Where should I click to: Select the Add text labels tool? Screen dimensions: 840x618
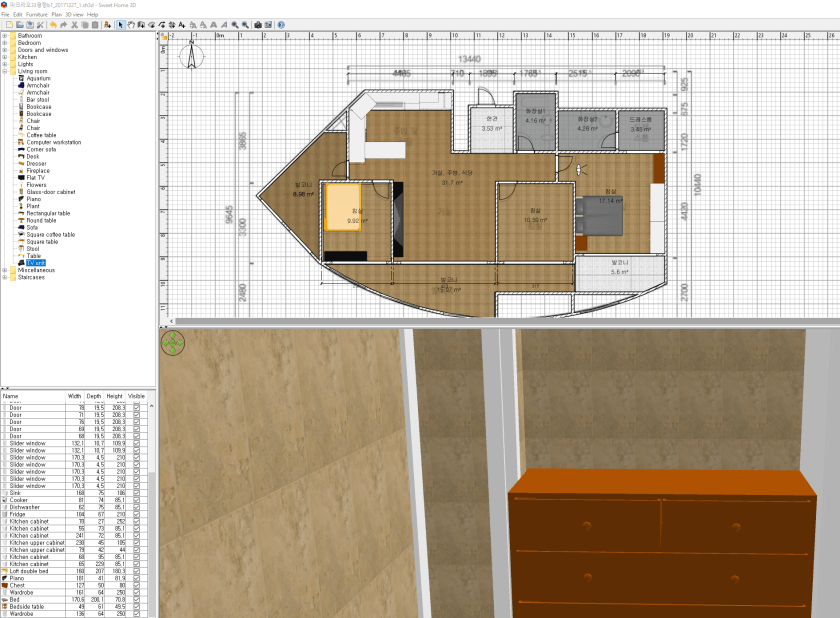tap(182, 25)
